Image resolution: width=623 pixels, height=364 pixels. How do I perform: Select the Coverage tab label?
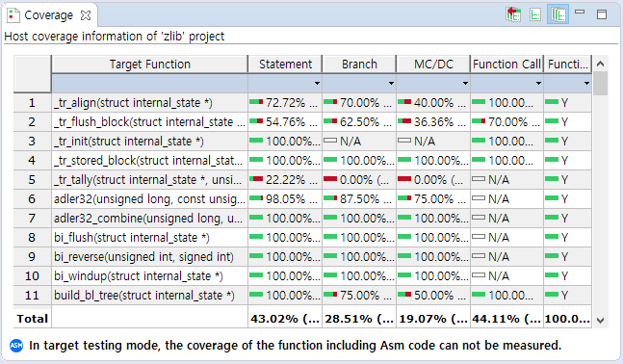point(48,15)
